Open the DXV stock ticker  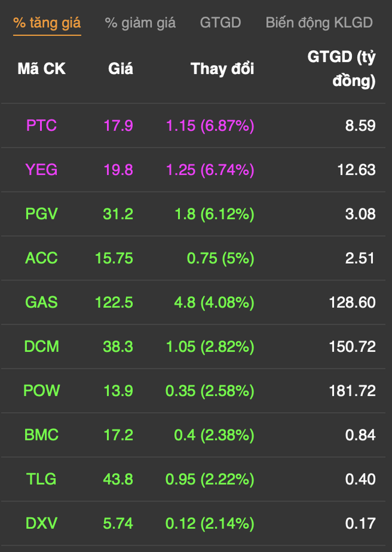(41, 523)
